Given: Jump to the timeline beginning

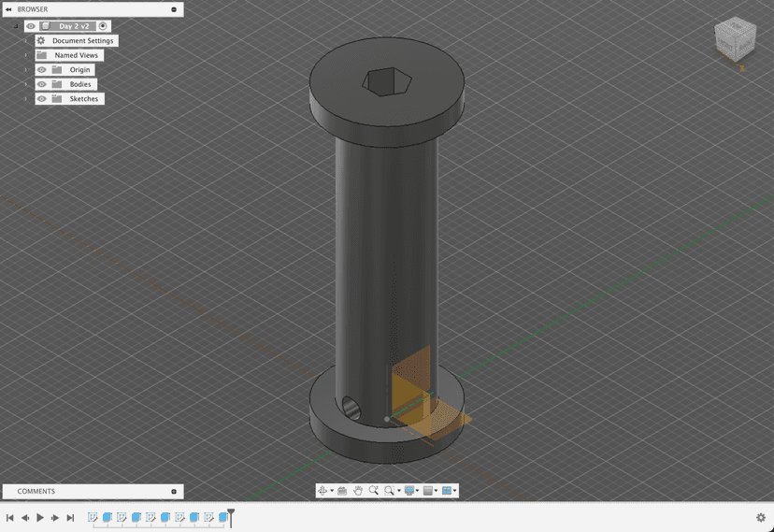Looking at the screenshot, I should click(x=10, y=517).
